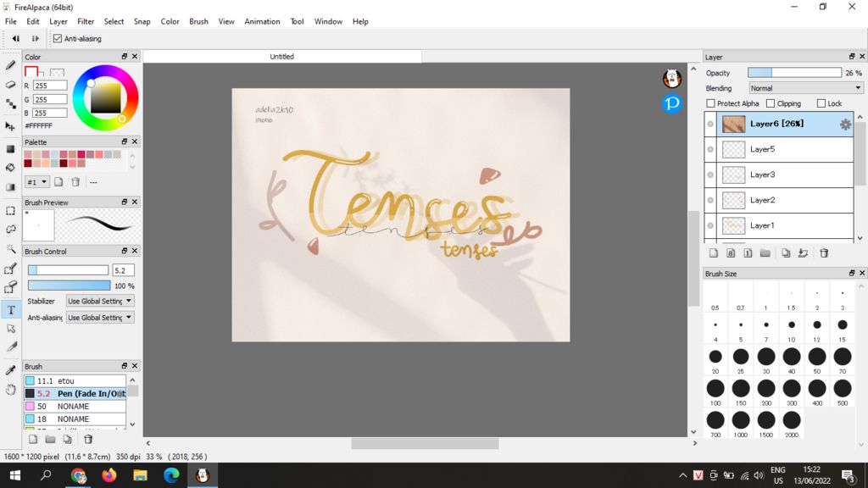Click the brush size 5.2 input
This screenshot has height=488, width=868.
123,270
